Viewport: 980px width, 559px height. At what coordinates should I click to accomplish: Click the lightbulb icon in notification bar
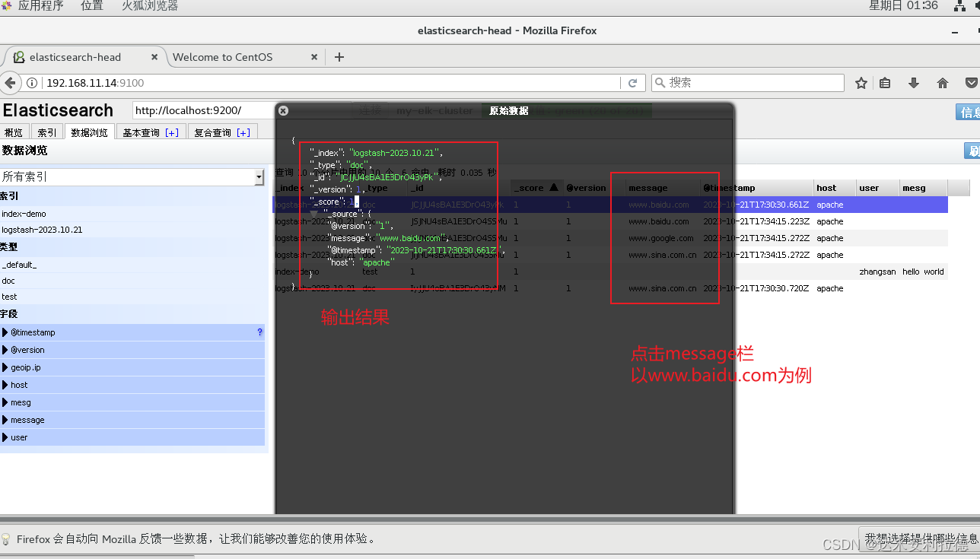pyautogui.click(x=6, y=539)
